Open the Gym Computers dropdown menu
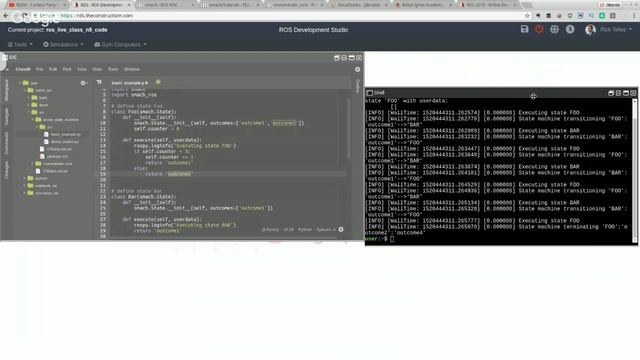Image resolution: width=640 pixels, height=360 pixels. (x=120, y=44)
